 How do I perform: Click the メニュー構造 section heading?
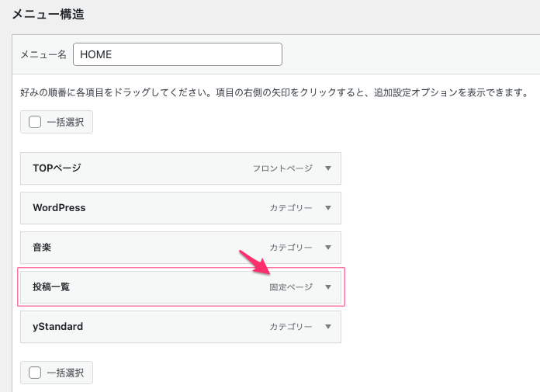[x=48, y=13]
